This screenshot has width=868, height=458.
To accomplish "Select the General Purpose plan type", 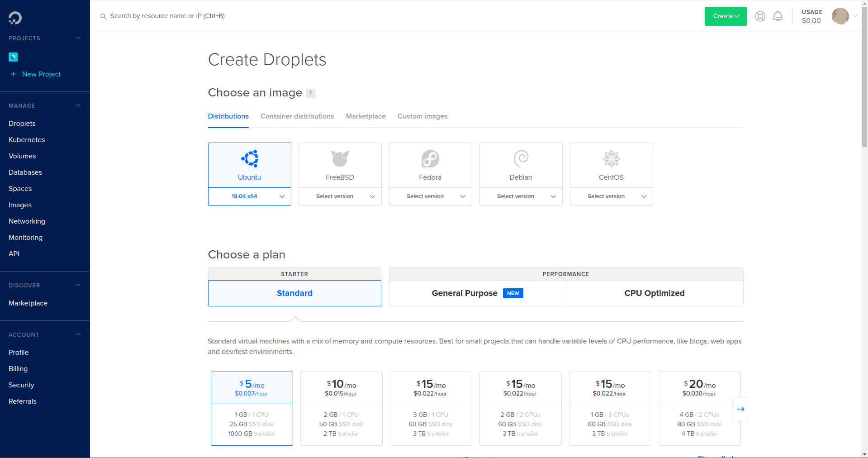I will coord(478,293).
